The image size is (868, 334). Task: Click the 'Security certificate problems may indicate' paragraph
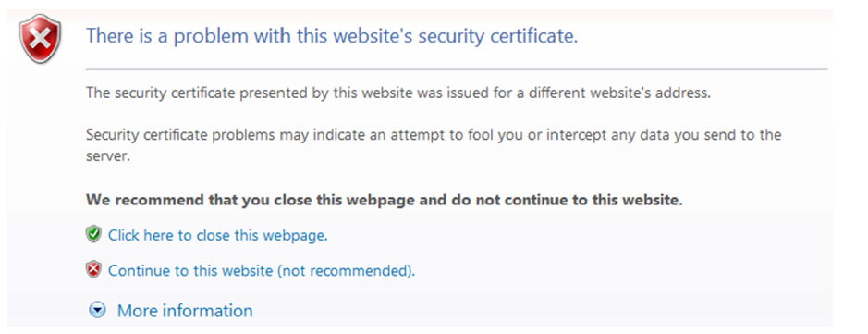[434, 145]
